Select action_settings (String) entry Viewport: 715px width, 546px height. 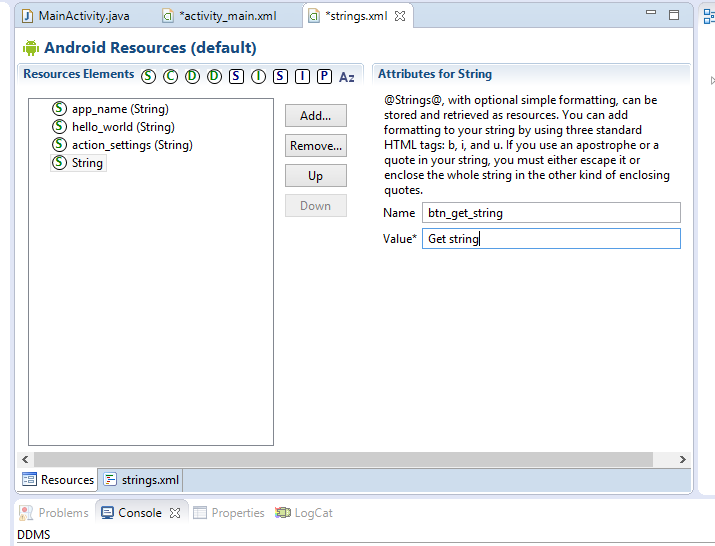tap(131, 145)
